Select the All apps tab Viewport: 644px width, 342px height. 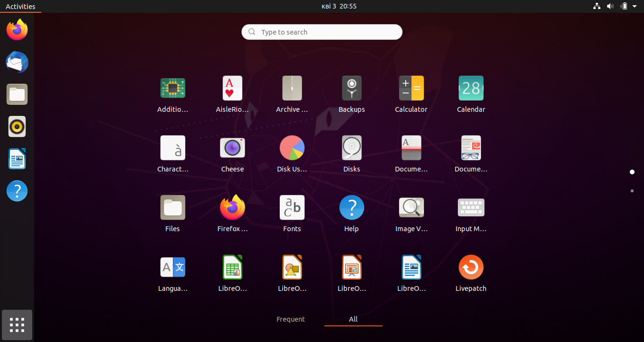click(x=353, y=319)
